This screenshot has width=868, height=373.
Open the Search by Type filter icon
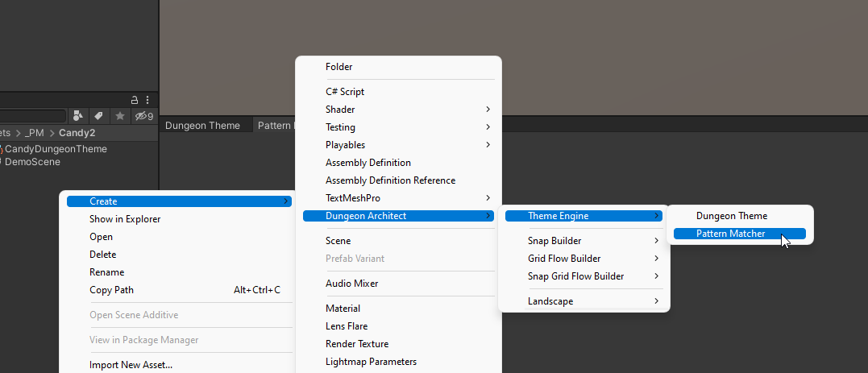point(78,116)
